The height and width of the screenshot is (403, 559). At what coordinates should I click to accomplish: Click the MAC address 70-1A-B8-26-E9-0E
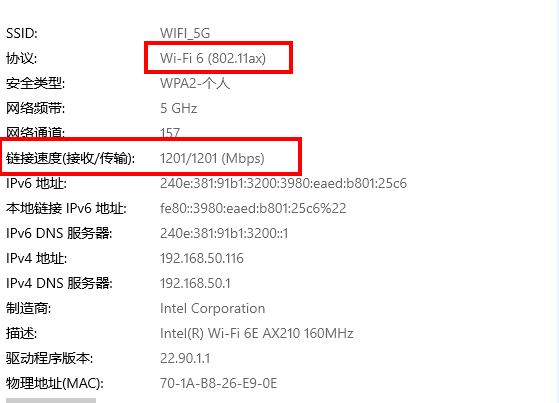click(219, 383)
